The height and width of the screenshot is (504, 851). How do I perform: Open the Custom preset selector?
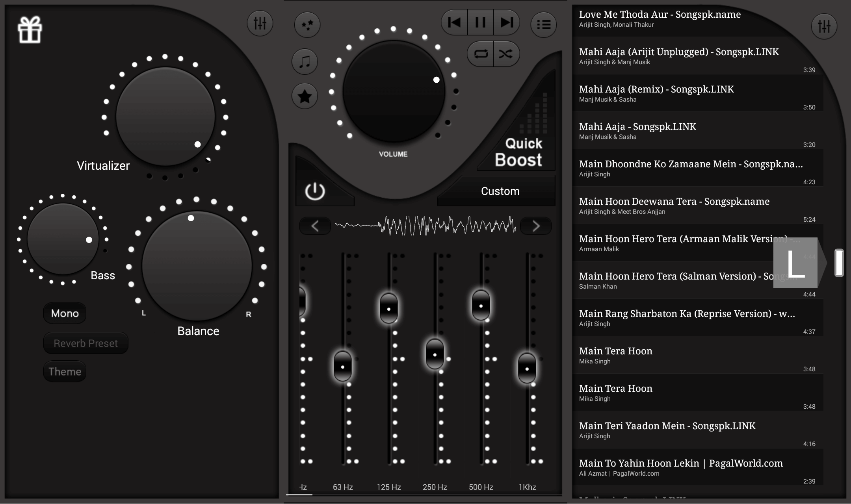pyautogui.click(x=500, y=191)
